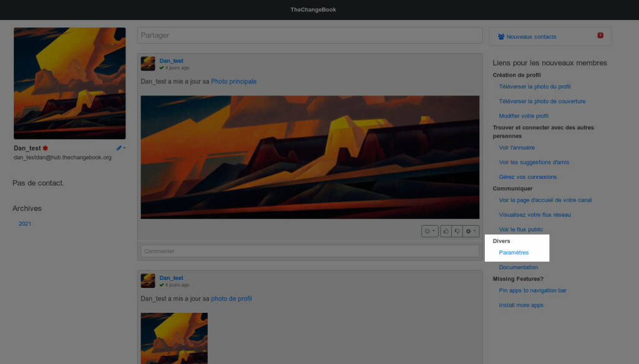
Task: Open Téléverser la photo de couverture
Action: coord(542,101)
